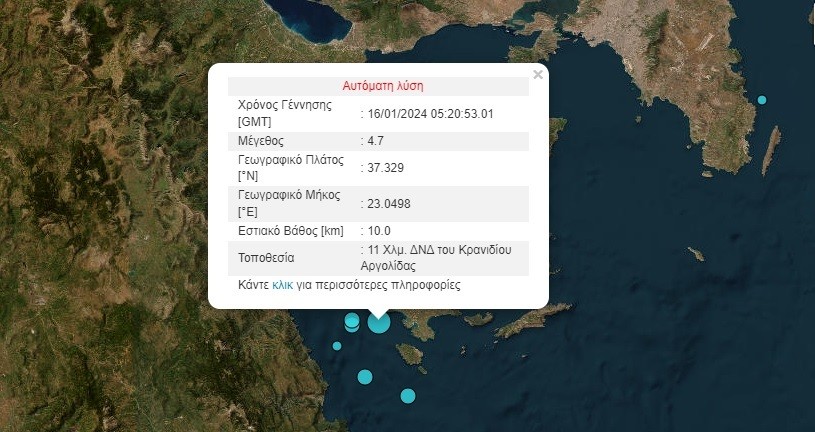815x432 pixels.
Task: Click the elongated island southeast of the popup
Action: (x=532, y=322)
